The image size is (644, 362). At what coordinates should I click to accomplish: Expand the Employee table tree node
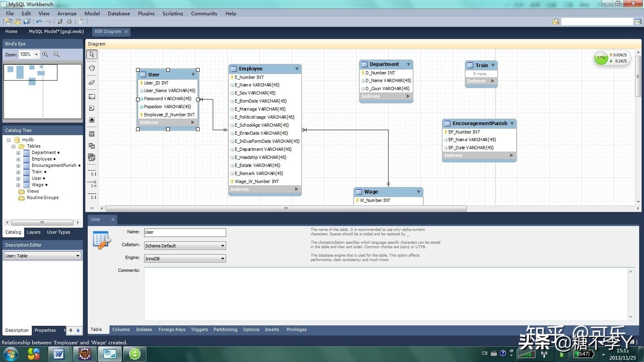point(18,159)
